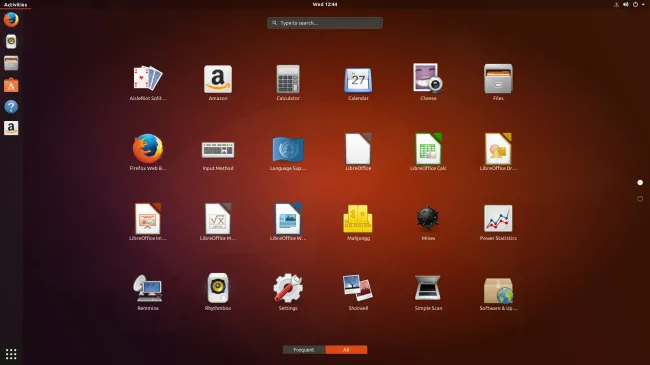650x365 pixels.
Task: Open the Calculator app
Action: coord(288,83)
